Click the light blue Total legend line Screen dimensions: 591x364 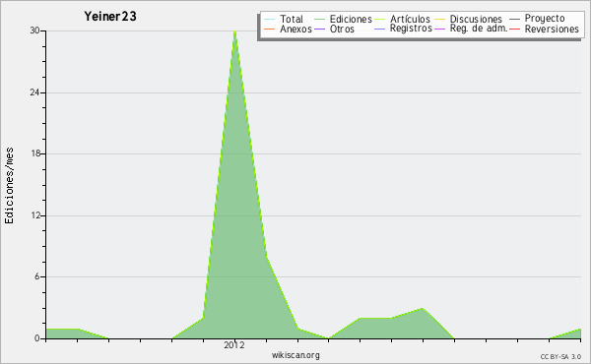(269, 20)
